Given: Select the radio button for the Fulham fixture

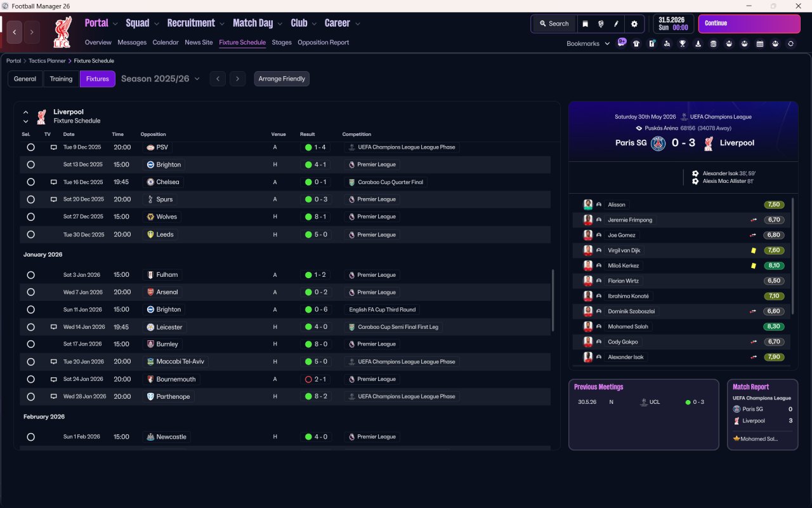Looking at the screenshot, I should tap(30, 275).
